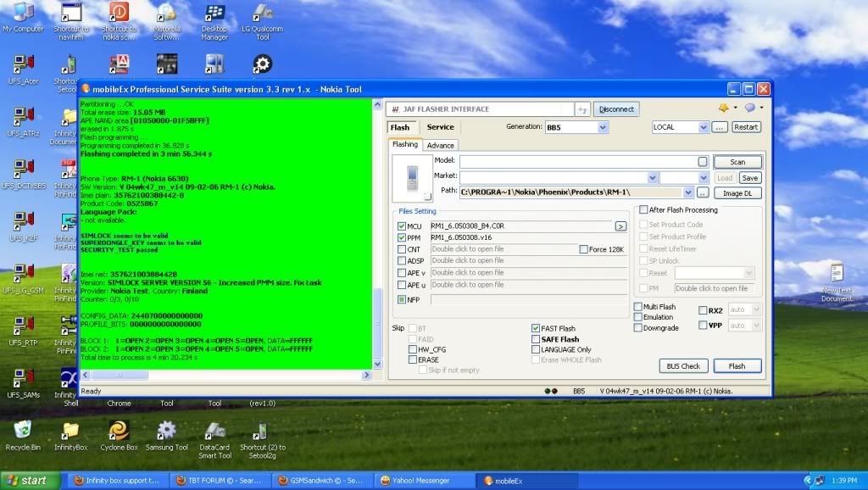Open the VPP auto dropdown
Image resolution: width=868 pixels, height=490 pixels.
757,325
